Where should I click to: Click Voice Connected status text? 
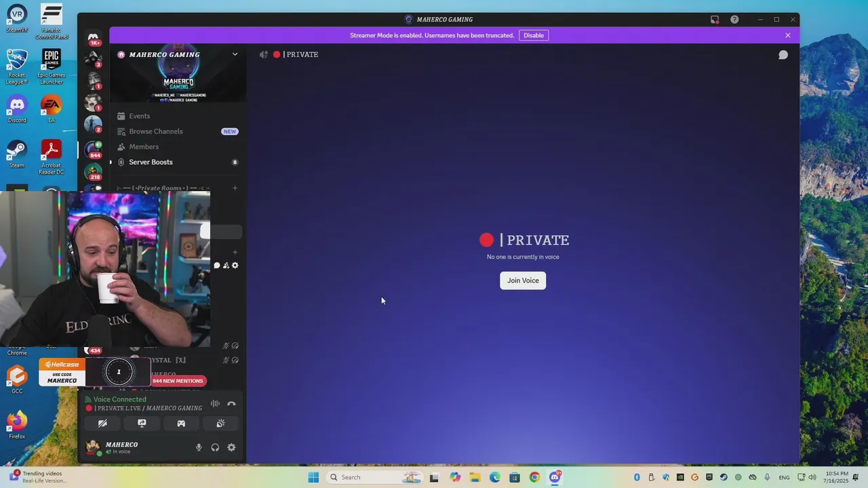pos(119,399)
